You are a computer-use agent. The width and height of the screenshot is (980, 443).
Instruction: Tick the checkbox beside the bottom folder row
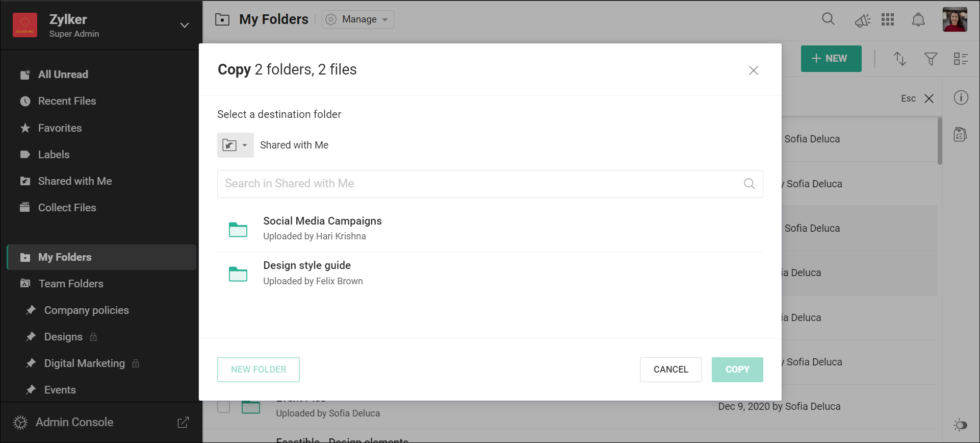point(223,407)
